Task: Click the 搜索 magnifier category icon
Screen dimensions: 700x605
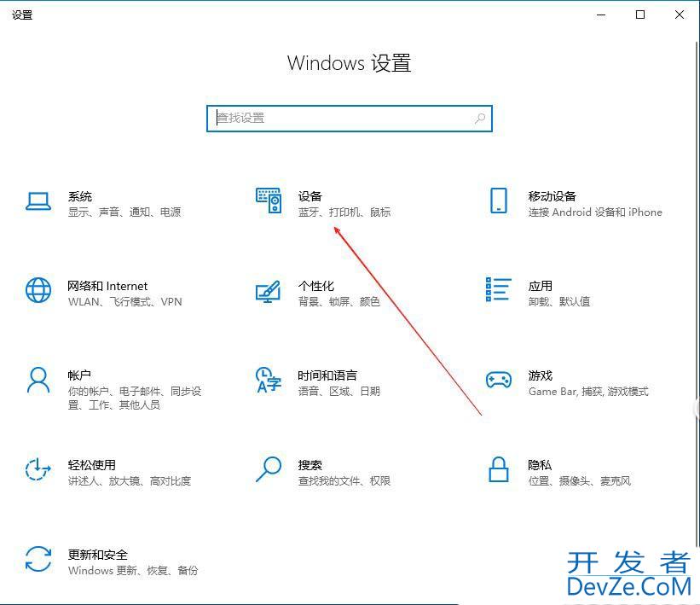Action: coord(268,469)
